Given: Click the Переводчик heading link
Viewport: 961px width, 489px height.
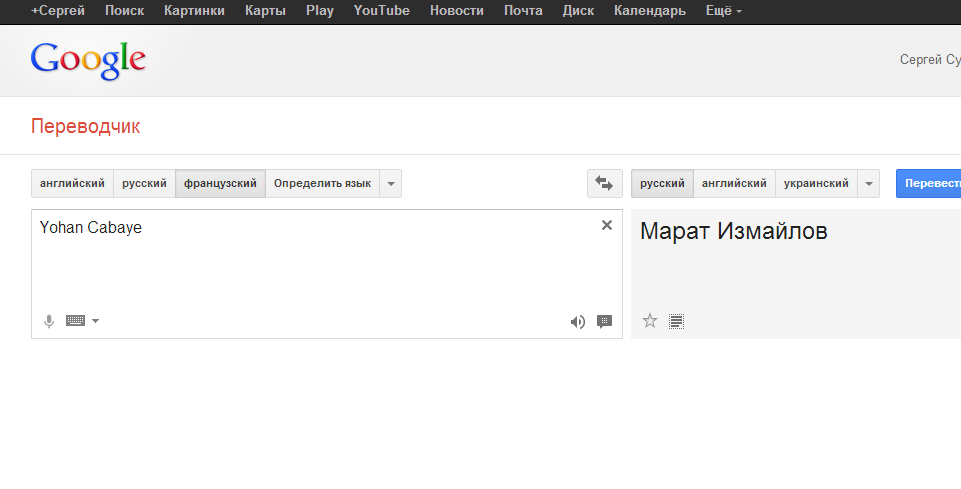Looking at the screenshot, I should pyautogui.click(x=86, y=126).
